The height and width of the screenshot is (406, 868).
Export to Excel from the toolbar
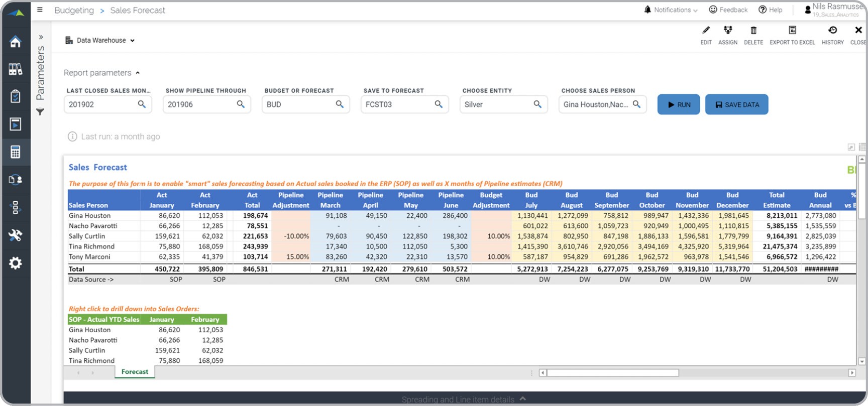click(x=792, y=34)
